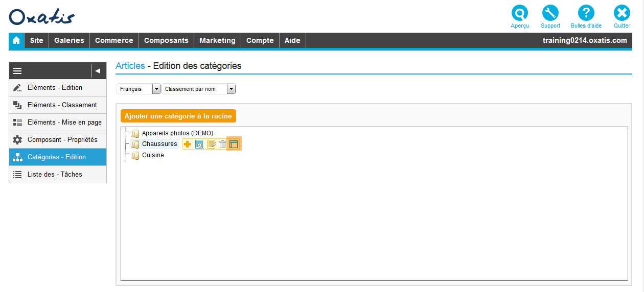Open the Français language dropdown
This screenshot has width=644, height=292.
(139, 89)
